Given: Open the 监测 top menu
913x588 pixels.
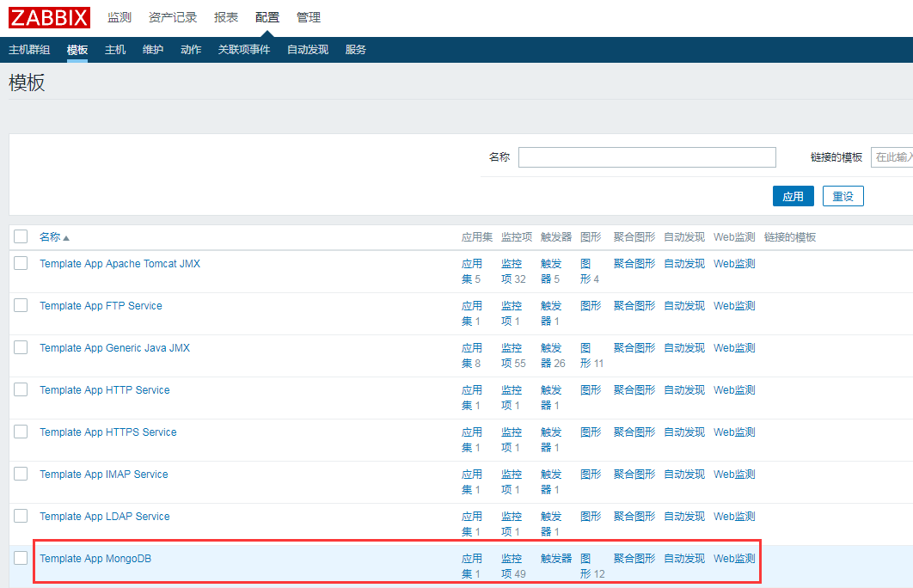Looking at the screenshot, I should 119,17.
